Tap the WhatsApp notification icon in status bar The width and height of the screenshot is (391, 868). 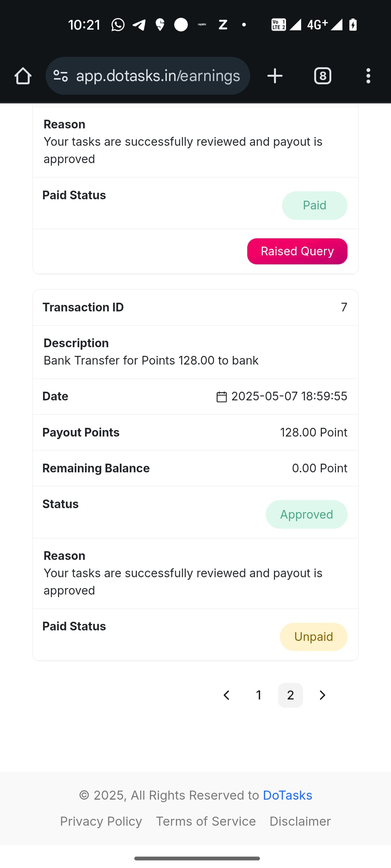118,25
